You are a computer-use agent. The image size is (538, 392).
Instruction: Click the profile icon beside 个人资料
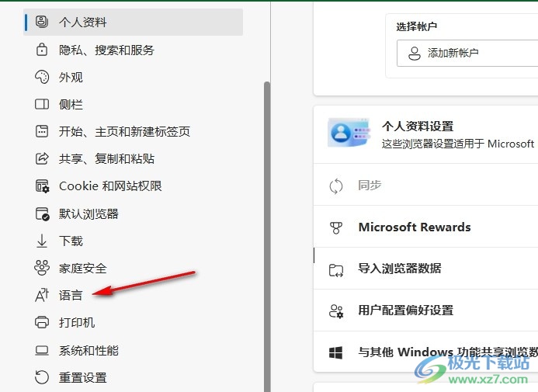click(x=42, y=22)
